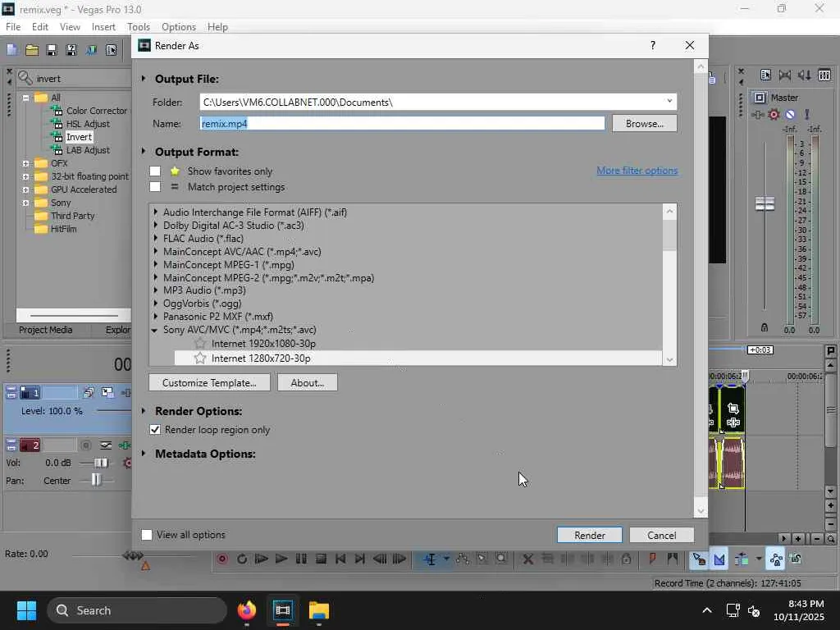Image resolution: width=840 pixels, height=630 pixels.
Task: Click Customize Template... button
Action: click(x=209, y=383)
